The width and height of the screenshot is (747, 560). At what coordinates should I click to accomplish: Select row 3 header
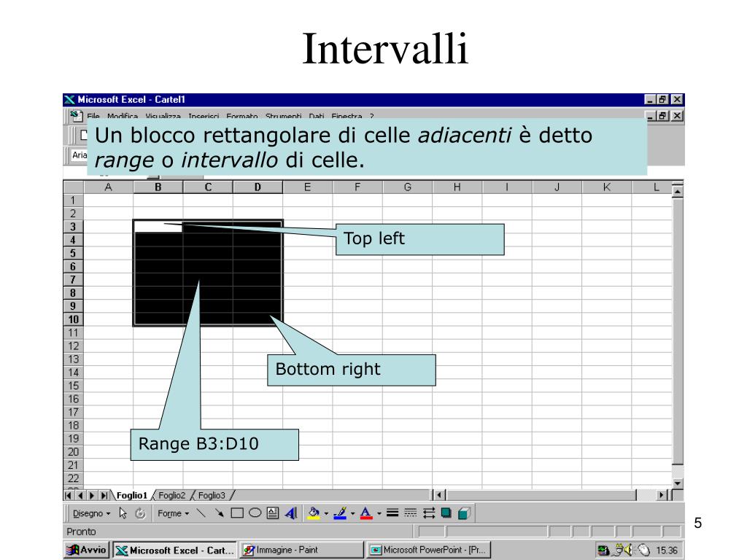coord(74,227)
